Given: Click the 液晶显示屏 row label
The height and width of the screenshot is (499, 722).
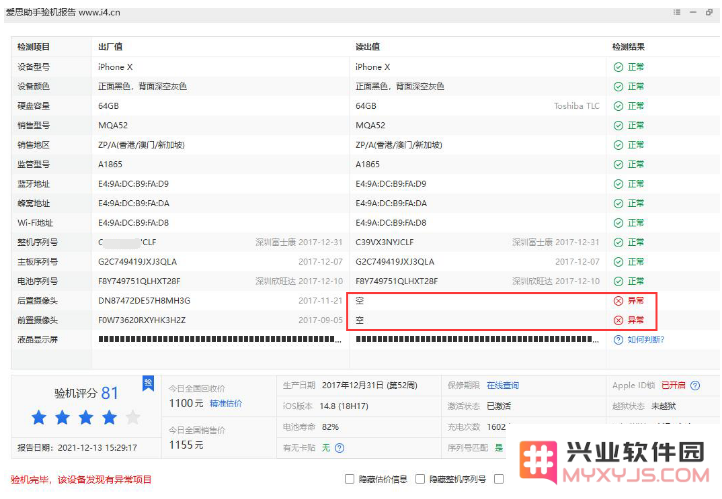Looking at the screenshot, I should tap(37, 340).
